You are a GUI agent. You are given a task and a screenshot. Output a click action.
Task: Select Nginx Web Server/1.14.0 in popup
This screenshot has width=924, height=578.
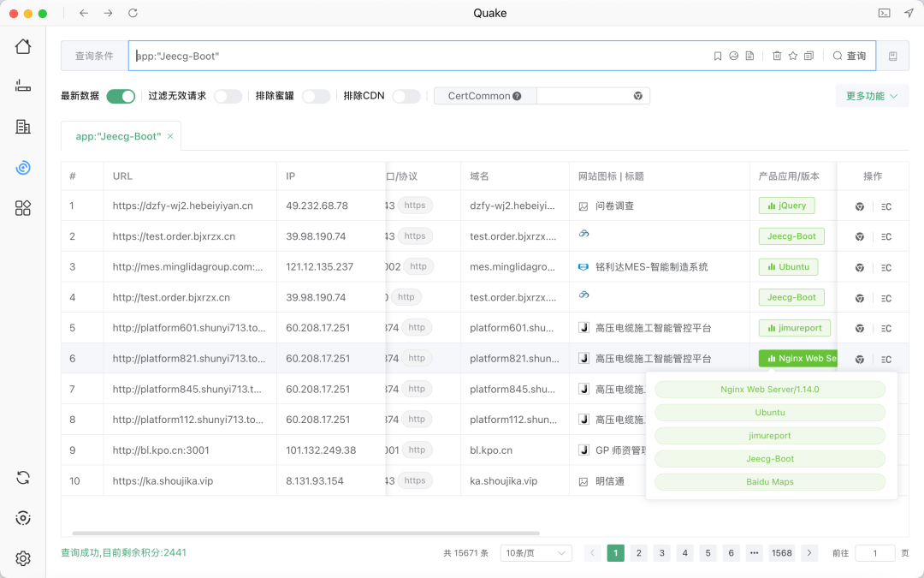tap(770, 390)
